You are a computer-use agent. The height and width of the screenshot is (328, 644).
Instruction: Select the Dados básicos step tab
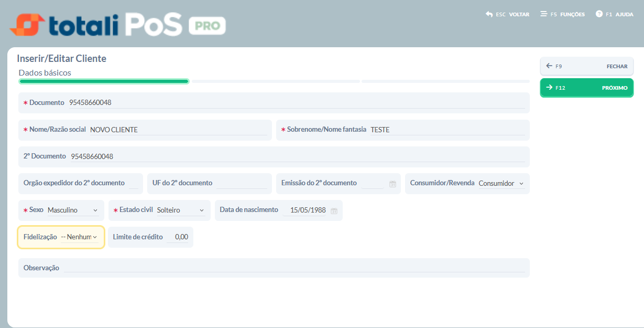[x=45, y=72]
